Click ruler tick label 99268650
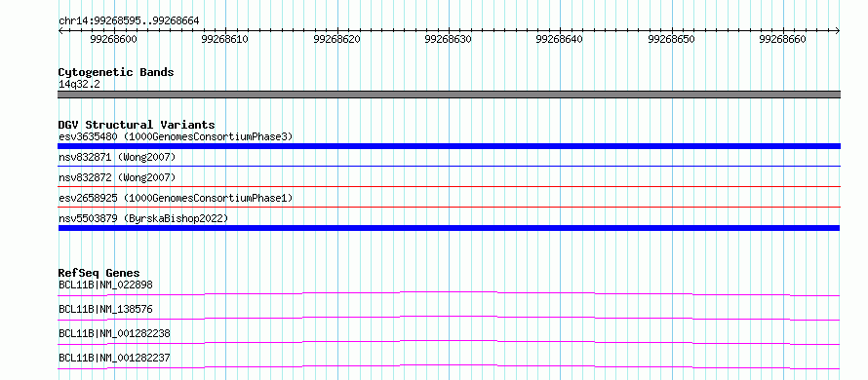 671,40
